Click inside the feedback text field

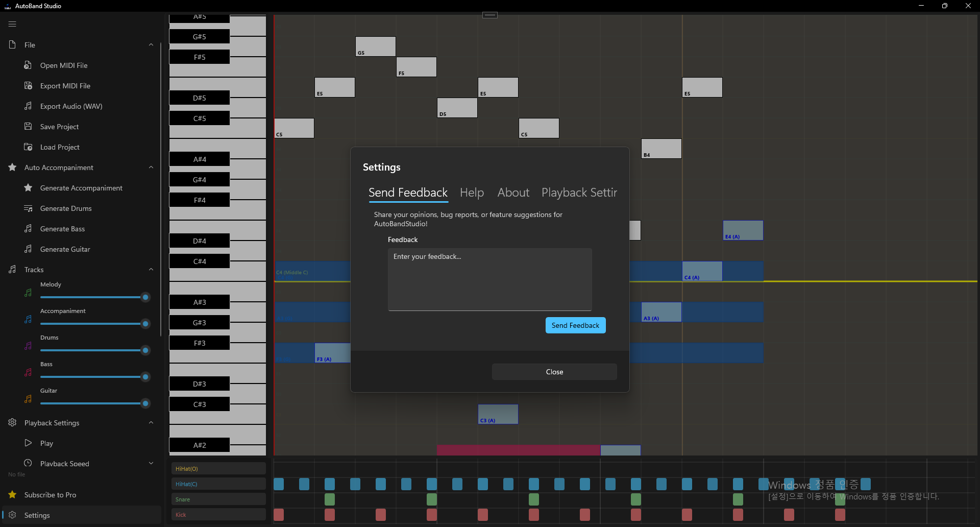[x=489, y=279]
